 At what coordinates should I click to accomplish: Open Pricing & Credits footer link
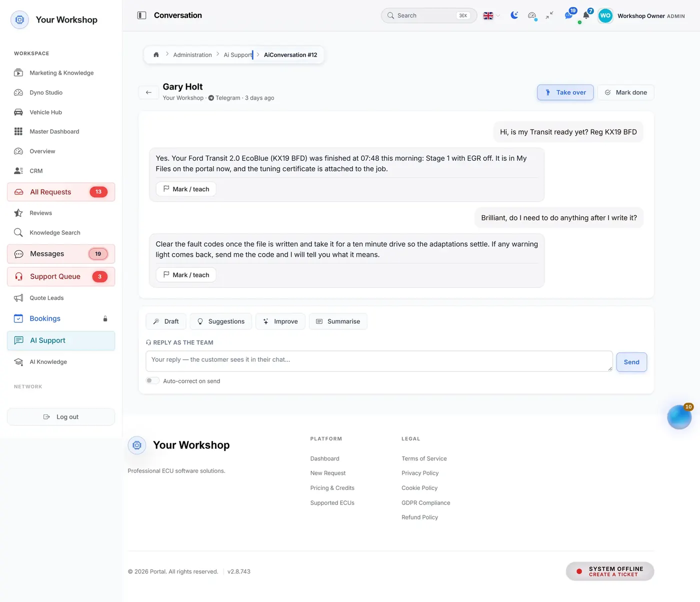pyautogui.click(x=332, y=488)
